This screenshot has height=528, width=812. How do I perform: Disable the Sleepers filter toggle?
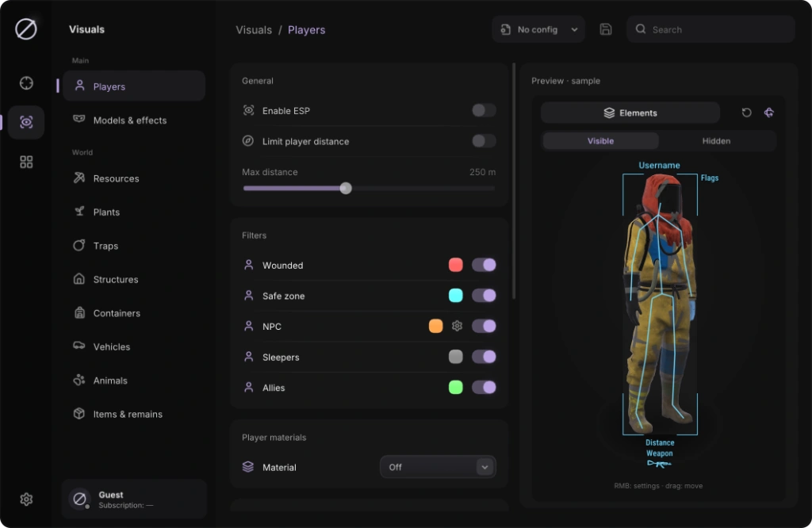coord(484,357)
